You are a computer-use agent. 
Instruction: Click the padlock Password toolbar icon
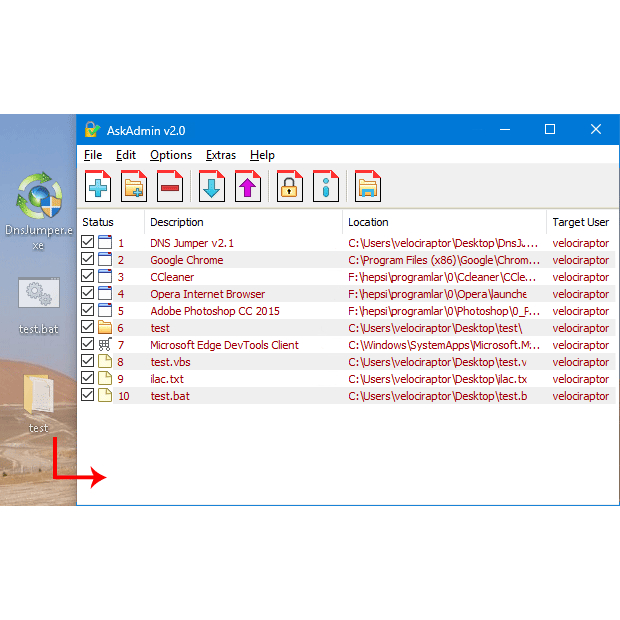(290, 186)
